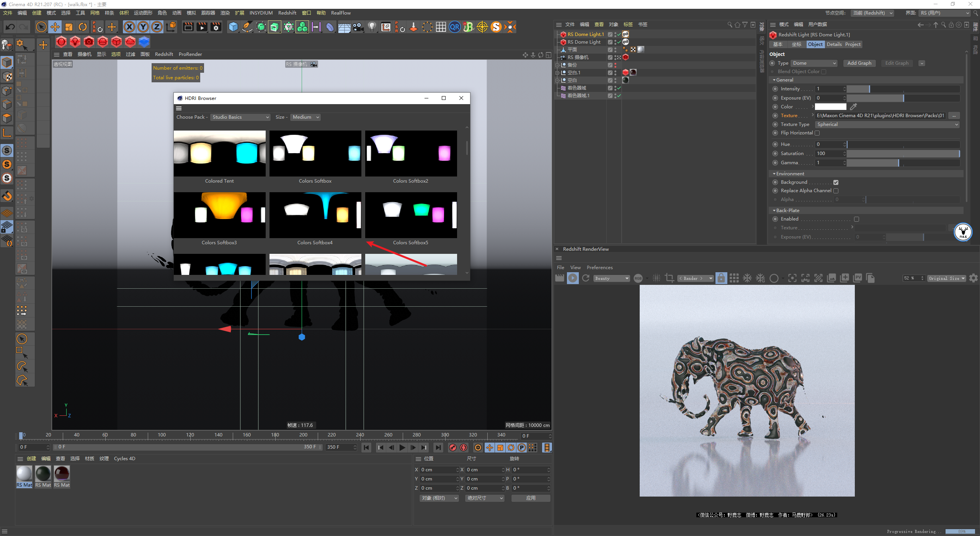Click the Undo arrow icon

10,27
